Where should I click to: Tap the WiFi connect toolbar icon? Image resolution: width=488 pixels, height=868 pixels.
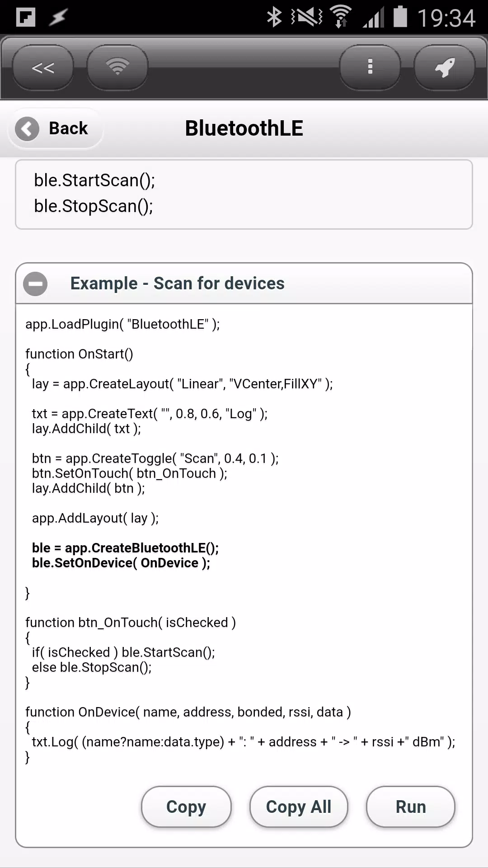coord(117,67)
